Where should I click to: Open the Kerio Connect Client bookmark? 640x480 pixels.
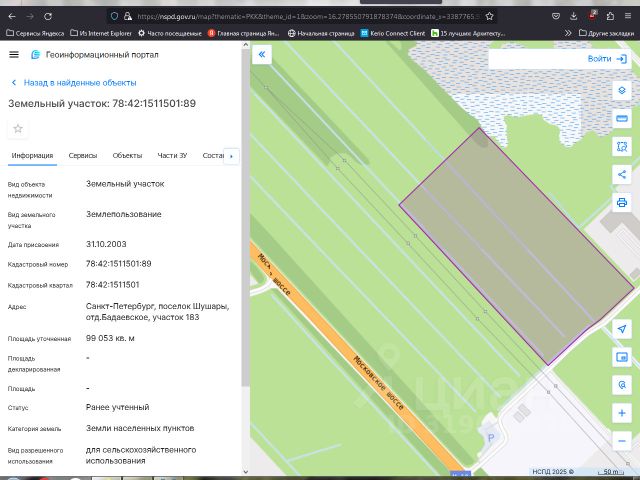click(x=393, y=33)
